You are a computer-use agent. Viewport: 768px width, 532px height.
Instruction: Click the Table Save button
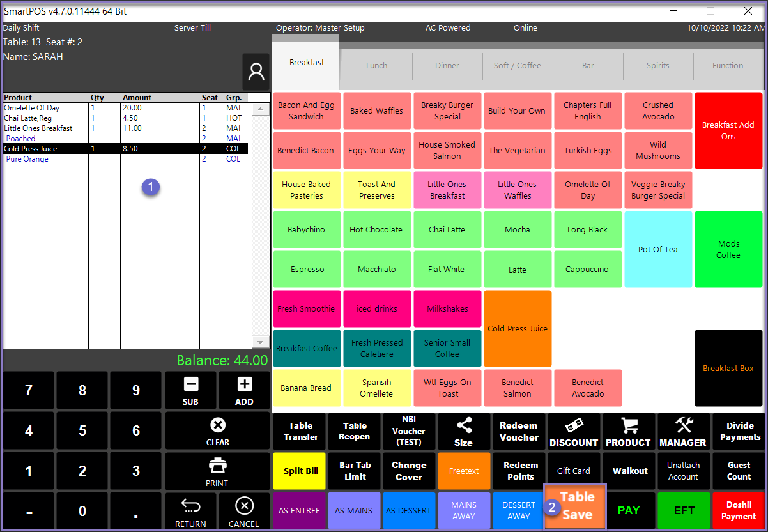tap(576, 506)
